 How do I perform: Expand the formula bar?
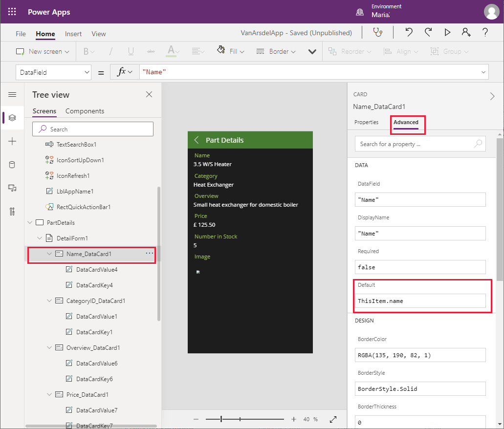coord(483,72)
